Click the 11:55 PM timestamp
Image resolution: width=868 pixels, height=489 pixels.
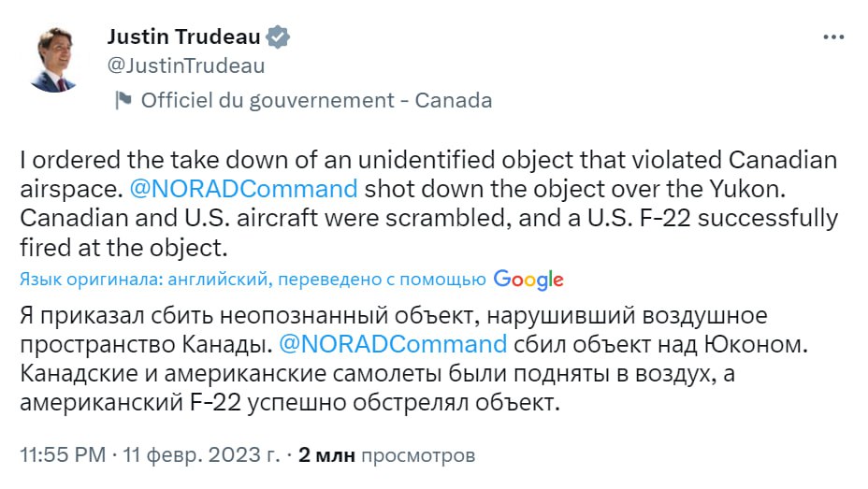pos(63,456)
